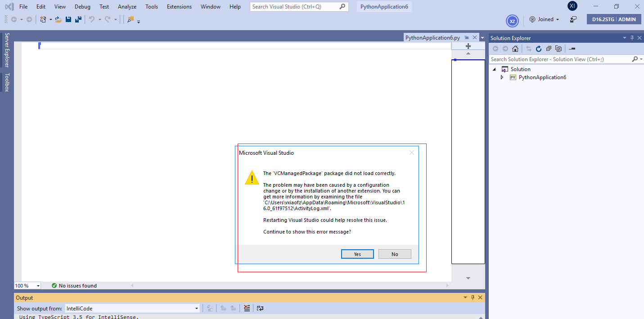Click Solution Explorer Home icon
Image resolution: width=644 pixels, height=319 pixels.
pyautogui.click(x=515, y=49)
